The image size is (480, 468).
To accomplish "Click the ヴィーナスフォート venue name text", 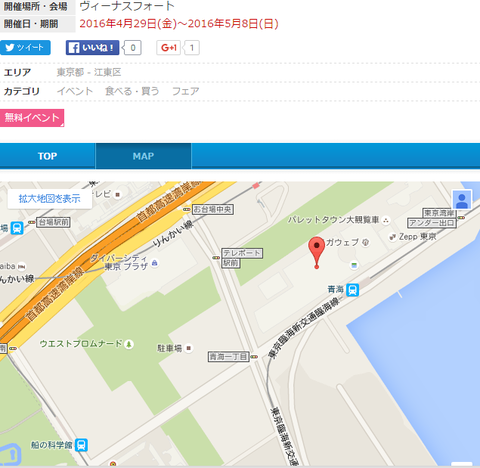I will point(127,6).
